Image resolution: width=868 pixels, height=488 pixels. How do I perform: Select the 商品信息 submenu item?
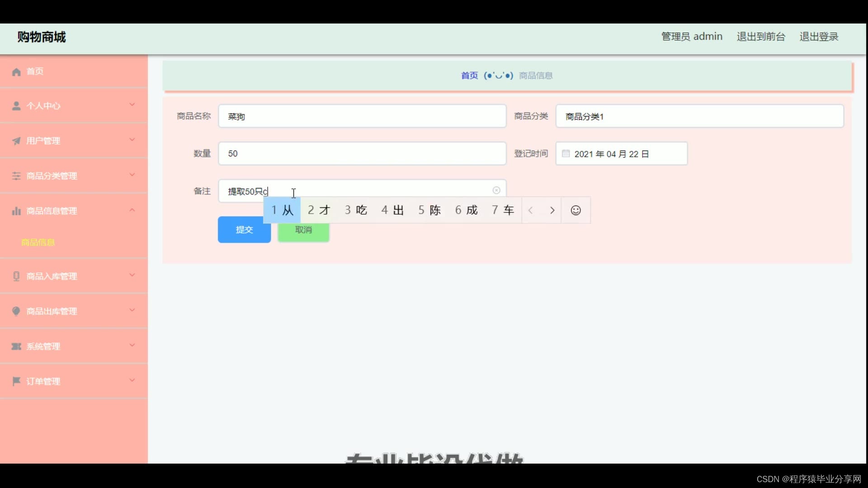click(38, 242)
